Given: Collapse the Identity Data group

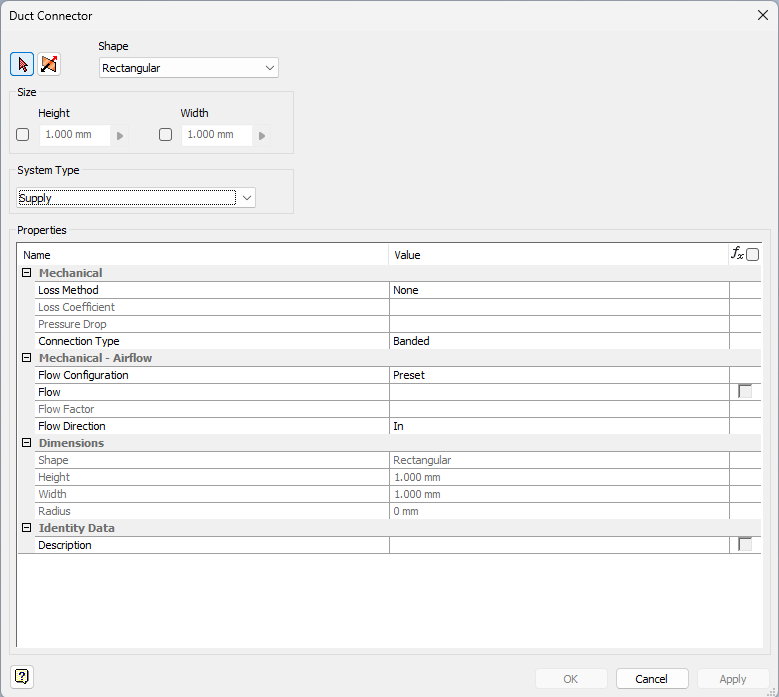Looking at the screenshot, I should (x=27, y=528).
